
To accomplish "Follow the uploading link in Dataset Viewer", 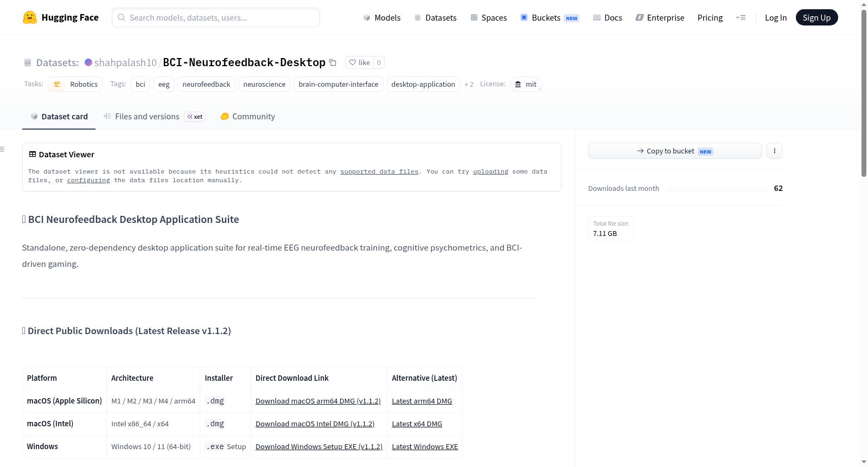I will pos(490,171).
